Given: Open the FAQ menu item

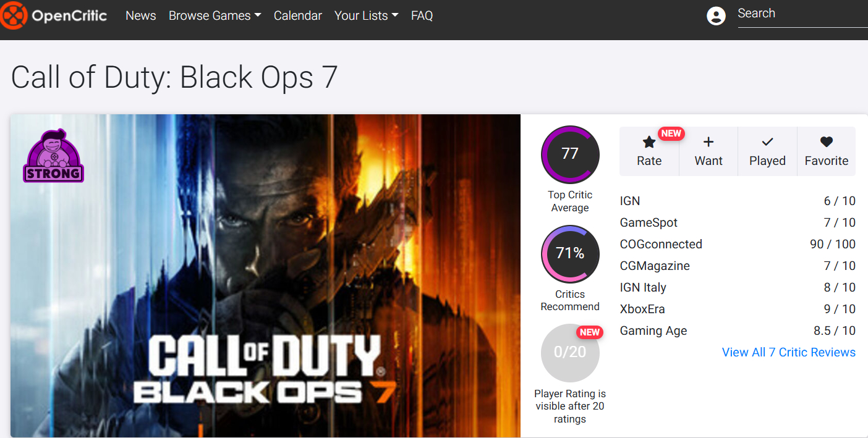Looking at the screenshot, I should point(422,15).
